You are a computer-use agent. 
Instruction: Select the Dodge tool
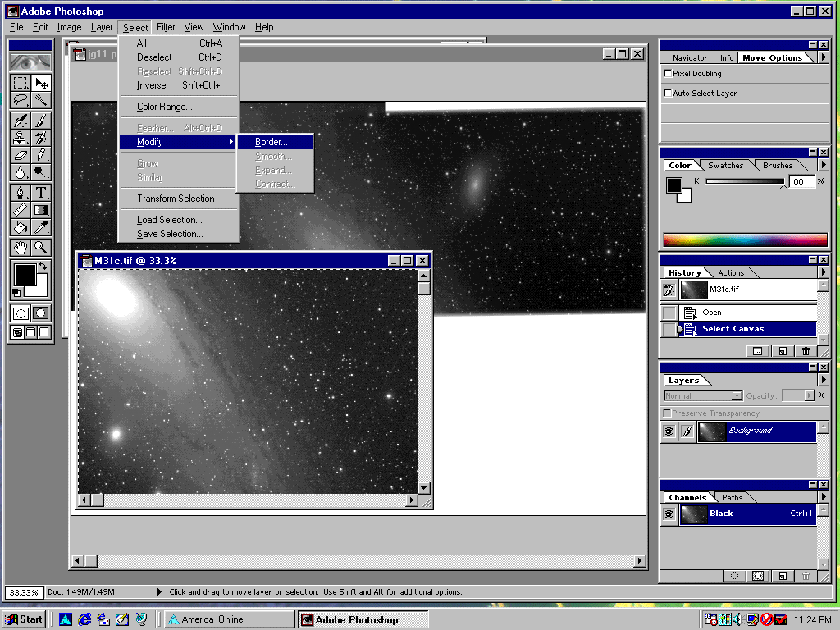click(x=41, y=172)
